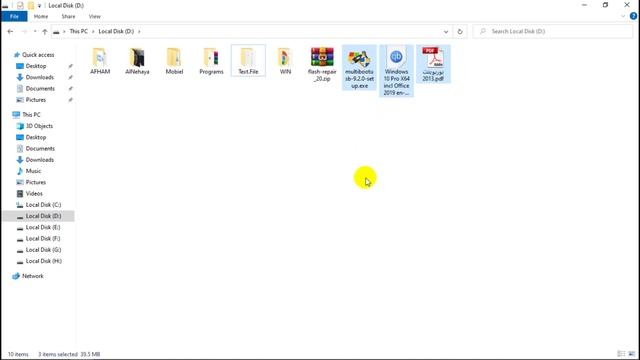Open Local Disk (C:)

click(x=43, y=204)
